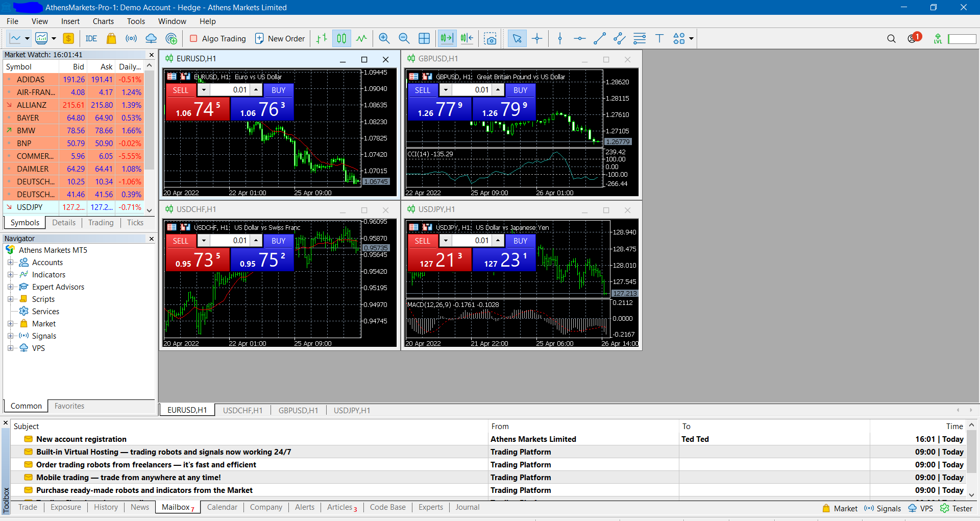The image size is (980, 521).
Task: Increase EURUSD lot volume stepper
Action: [256, 90]
